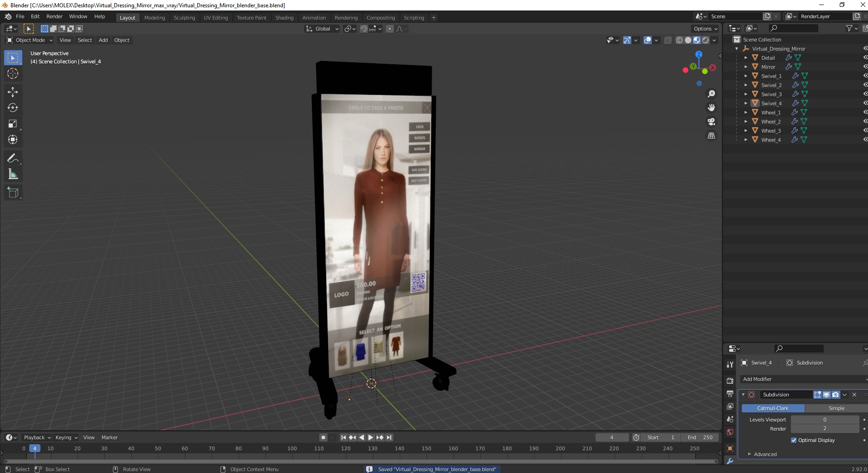Select the Measure ruler tool
This screenshot has height=473, width=868.
13,175
